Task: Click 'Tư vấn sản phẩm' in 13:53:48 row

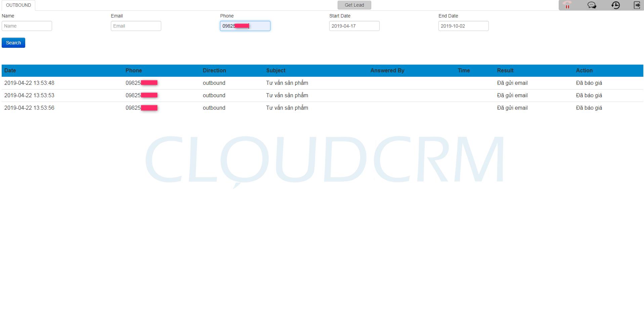Action: click(287, 83)
